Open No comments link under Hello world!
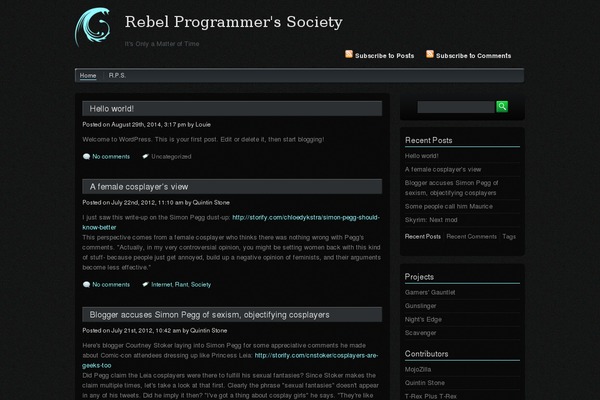This screenshot has height=400, width=600. click(111, 157)
